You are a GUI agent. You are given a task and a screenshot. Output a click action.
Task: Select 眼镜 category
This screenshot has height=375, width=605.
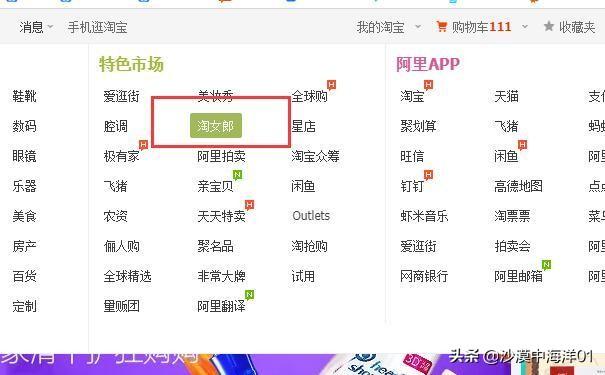click(24, 156)
